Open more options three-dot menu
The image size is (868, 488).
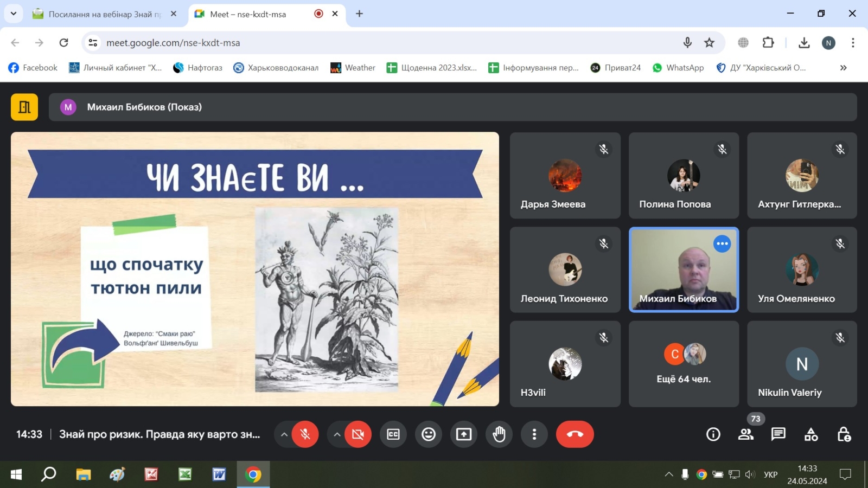(534, 434)
